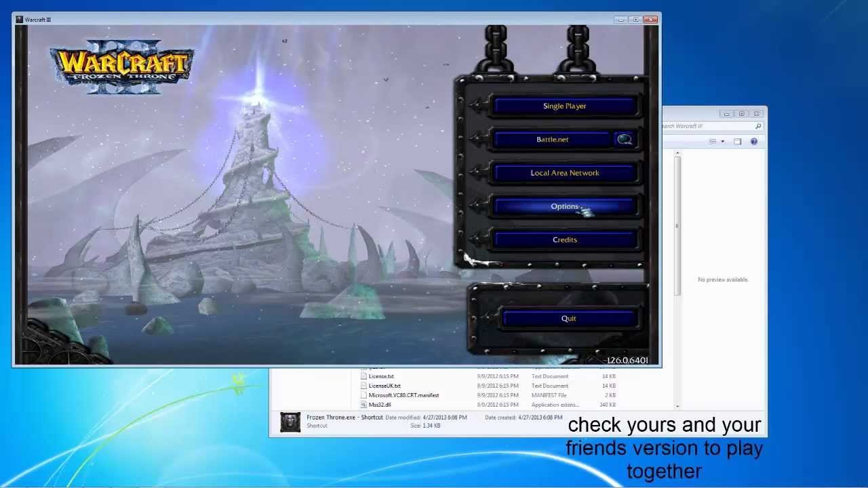Click the Frozen Throne shortcut thumbnail in details pane
This screenshot has width=868, height=488.
coord(290,422)
